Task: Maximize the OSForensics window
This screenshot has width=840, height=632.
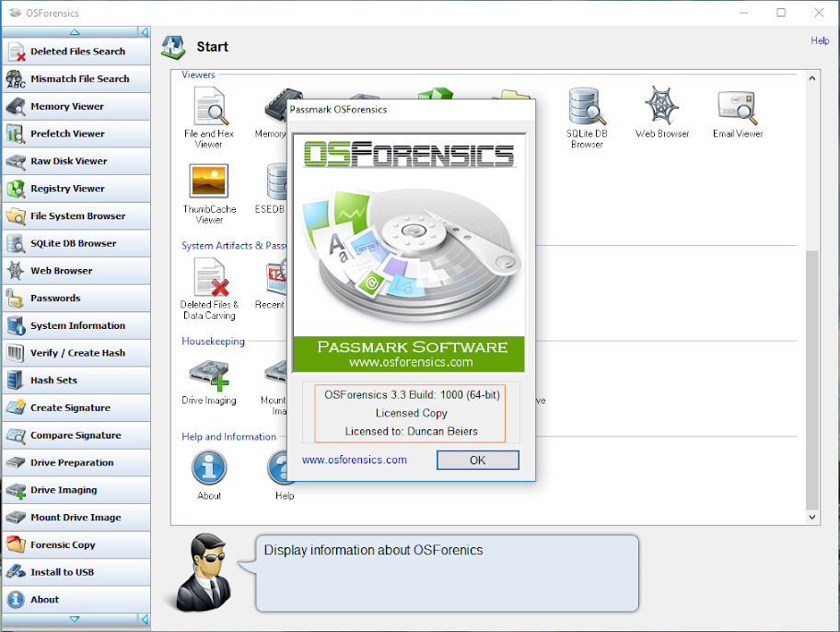Action: 781,12
